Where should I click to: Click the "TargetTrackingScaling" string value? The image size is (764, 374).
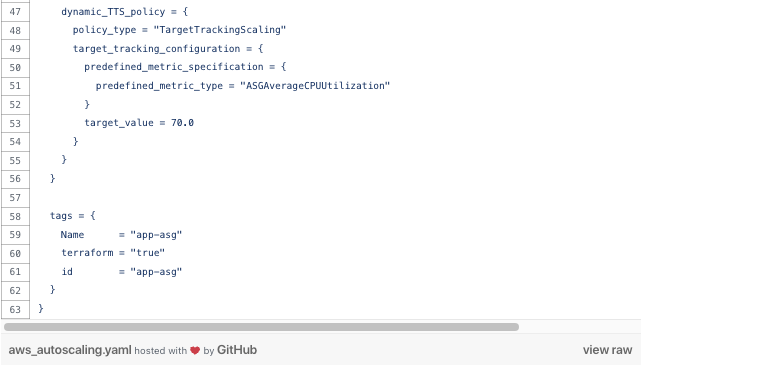point(220,30)
